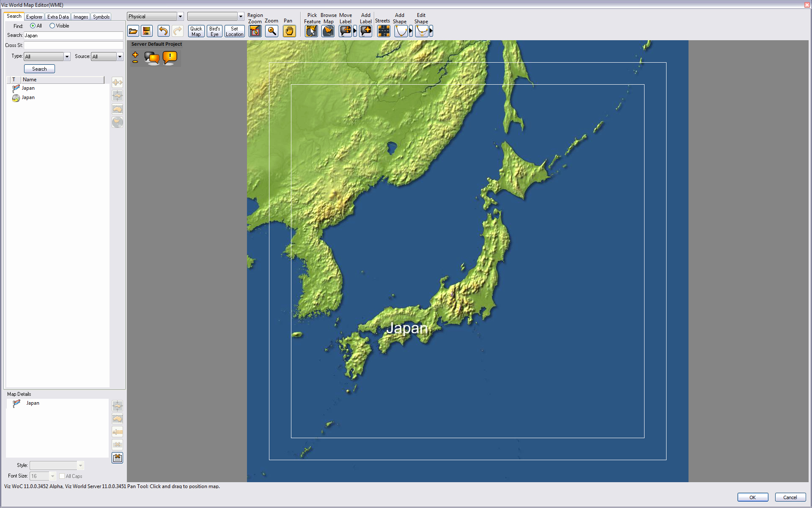Open the map type dropdown
812x508 pixels.
click(154, 17)
